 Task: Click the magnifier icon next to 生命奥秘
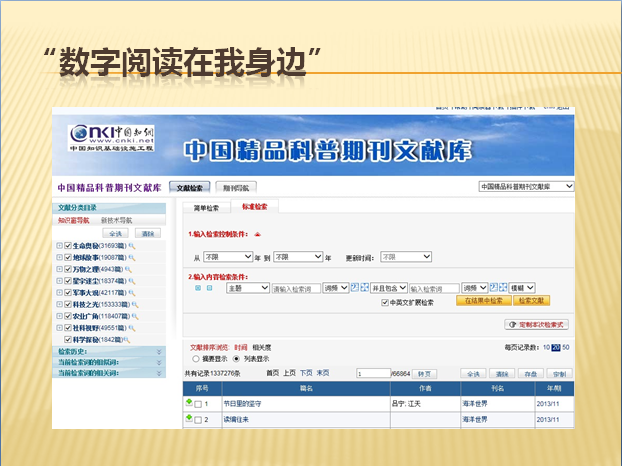[x=131, y=246]
